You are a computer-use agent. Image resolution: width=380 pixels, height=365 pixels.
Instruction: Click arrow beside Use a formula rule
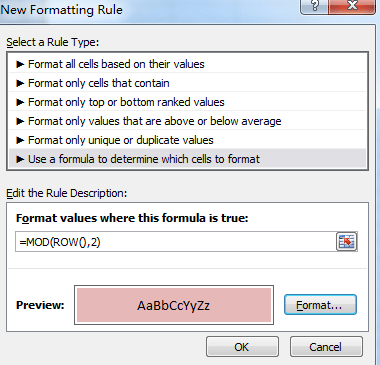20,159
